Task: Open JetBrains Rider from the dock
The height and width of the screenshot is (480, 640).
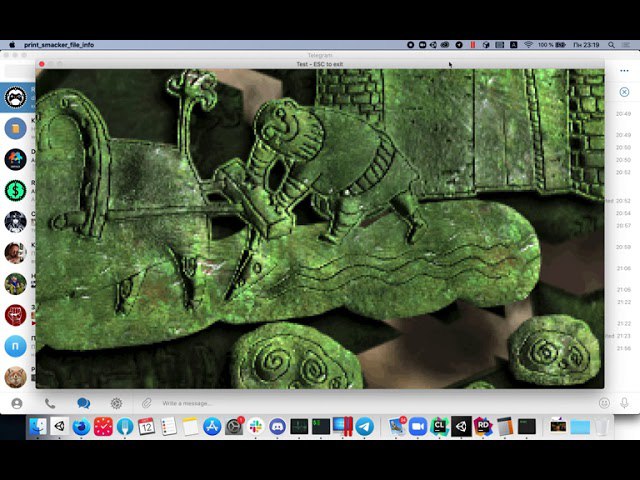Action: (x=483, y=427)
